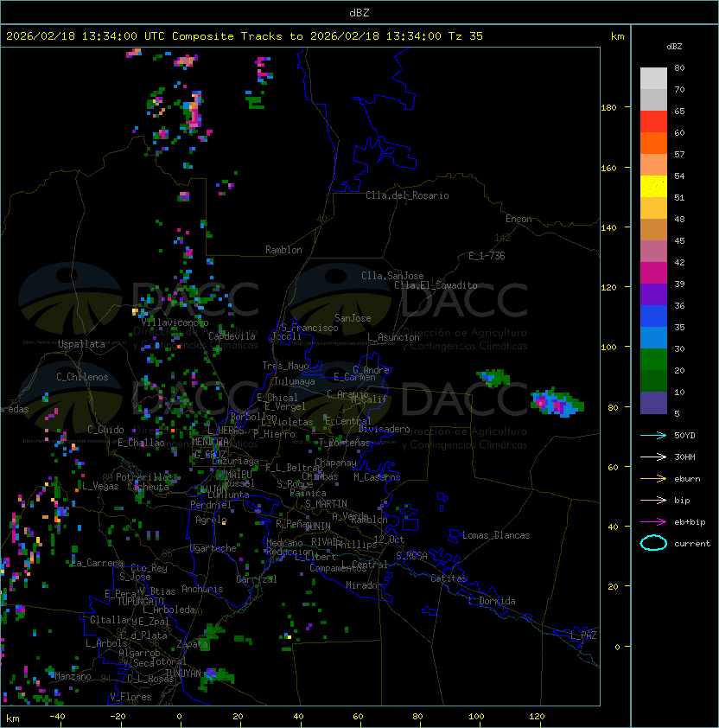Click the 'Manzano' place label
This screenshot has width=719, height=728.
click(73, 676)
